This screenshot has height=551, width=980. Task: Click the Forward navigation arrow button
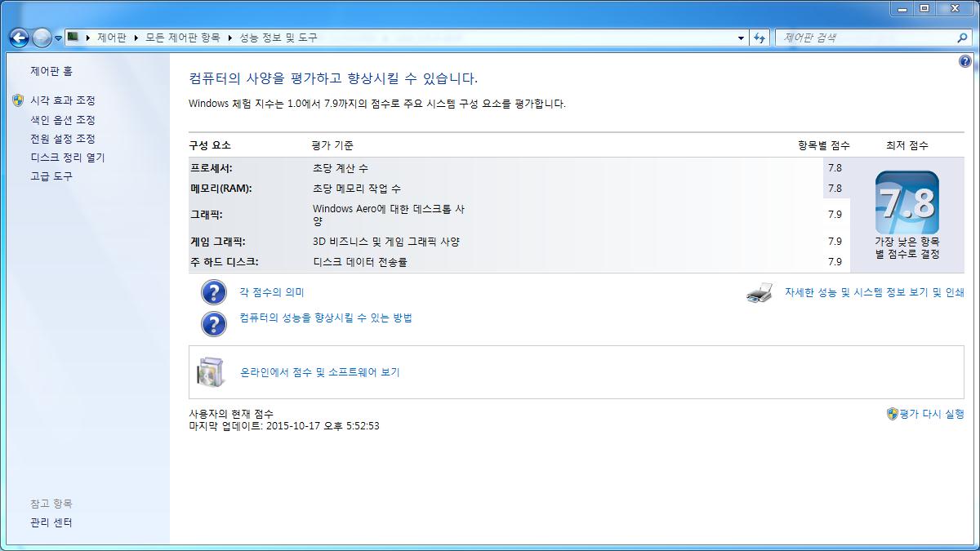click(x=42, y=38)
